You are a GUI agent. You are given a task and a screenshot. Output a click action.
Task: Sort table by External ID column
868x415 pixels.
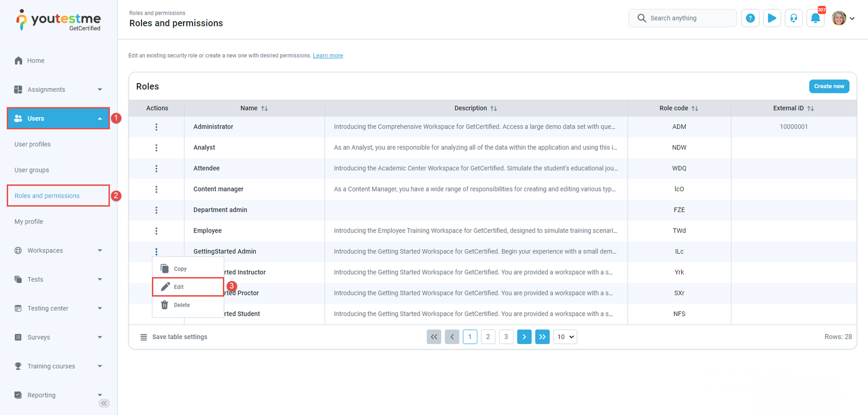(810, 108)
